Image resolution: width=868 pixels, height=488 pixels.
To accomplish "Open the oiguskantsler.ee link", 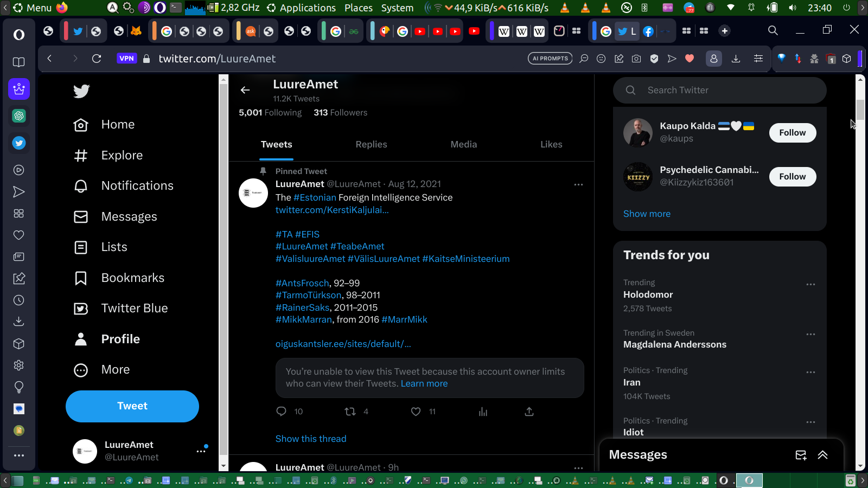I will coord(343,344).
